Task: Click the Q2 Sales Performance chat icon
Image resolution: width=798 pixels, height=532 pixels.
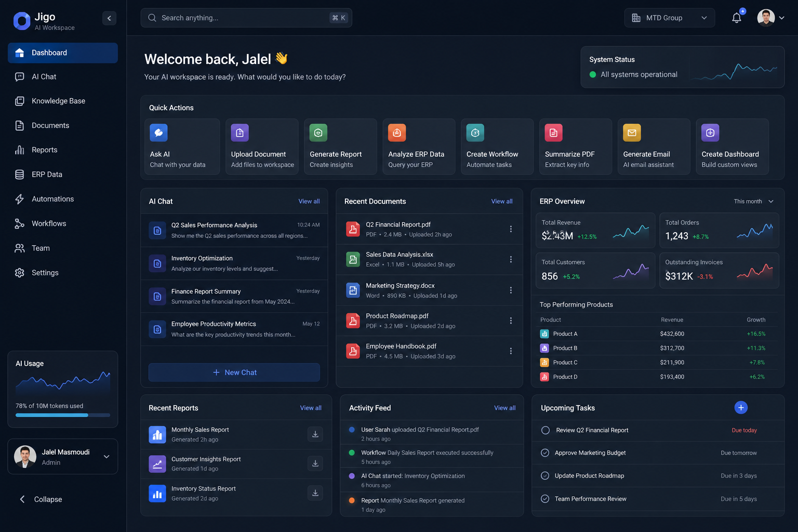Action: click(x=157, y=230)
